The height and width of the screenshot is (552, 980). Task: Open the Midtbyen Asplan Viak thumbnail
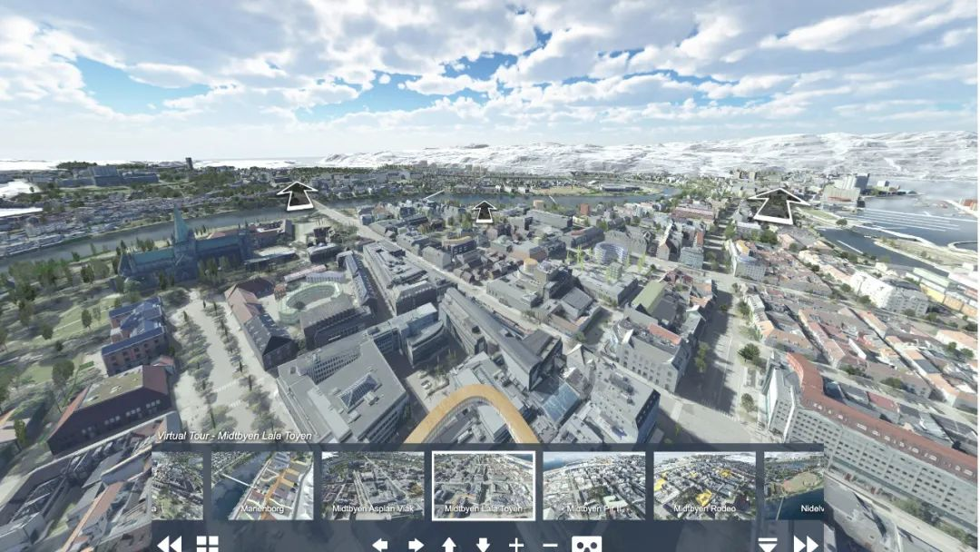(372, 486)
